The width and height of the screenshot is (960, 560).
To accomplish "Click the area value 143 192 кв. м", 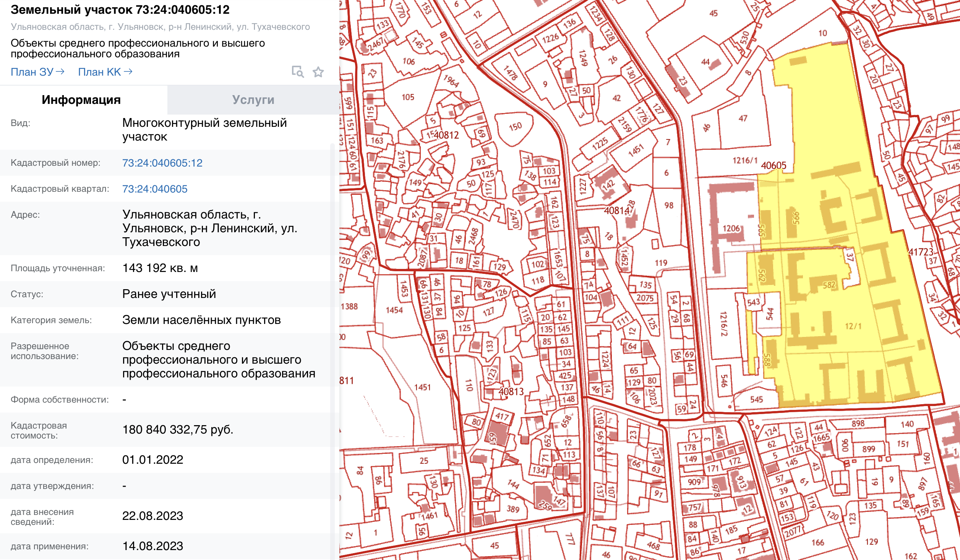I will click(160, 268).
